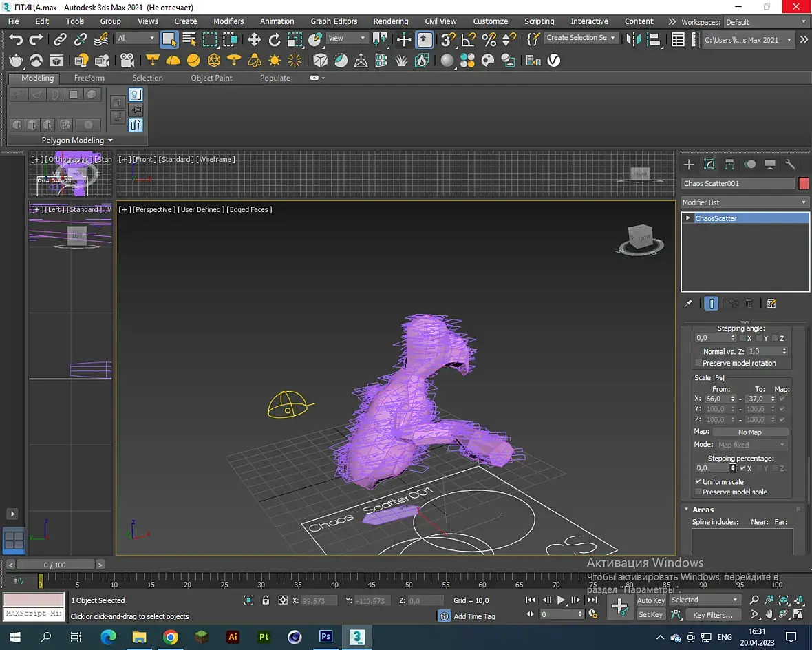Open the Modifier List dropdown
This screenshot has width=812, height=650.
[x=745, y=202]
